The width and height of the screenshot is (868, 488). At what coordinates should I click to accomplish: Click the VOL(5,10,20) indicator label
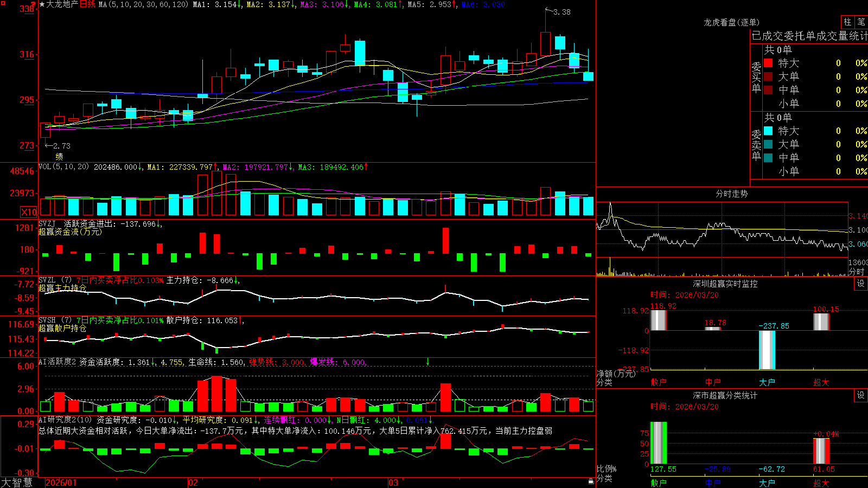point(63,166)
